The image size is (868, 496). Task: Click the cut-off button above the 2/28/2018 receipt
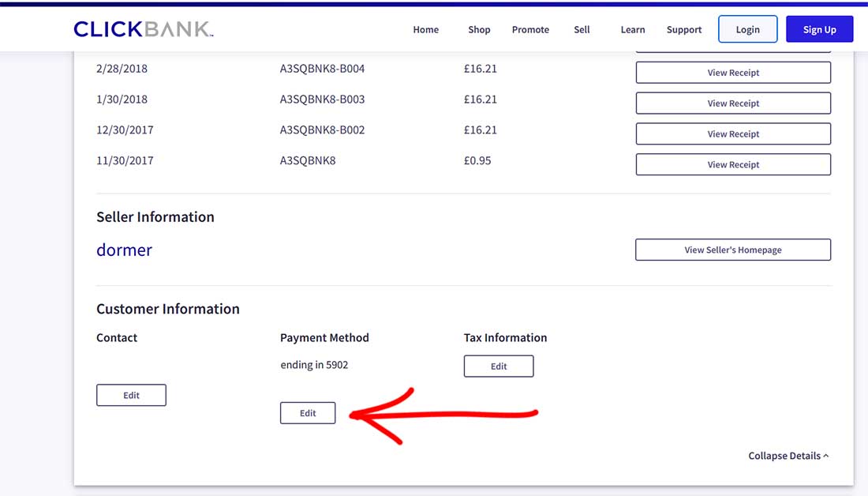[733, 52]
